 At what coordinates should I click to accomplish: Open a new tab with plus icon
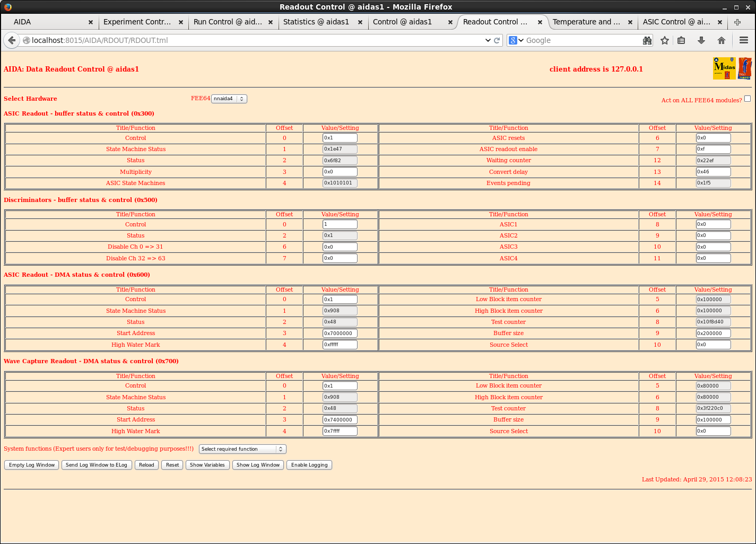coord(737,22)
